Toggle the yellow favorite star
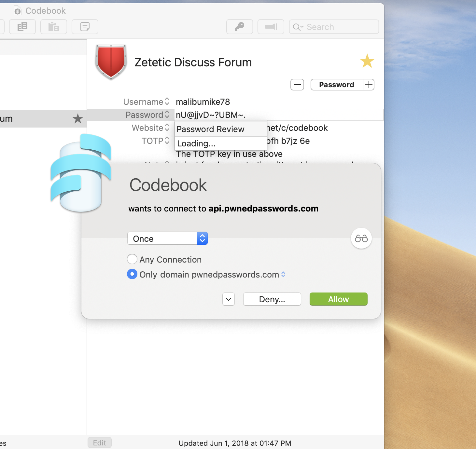Image resolution: width=476 pixels, height=449 pixels. (x=367, y=61)
